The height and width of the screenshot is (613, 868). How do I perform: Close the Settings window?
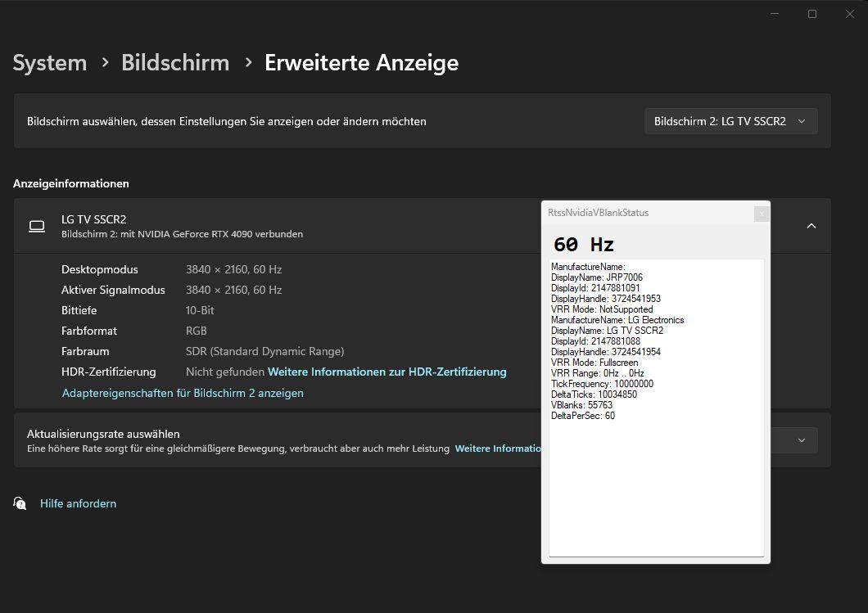[x=850, y=14]
